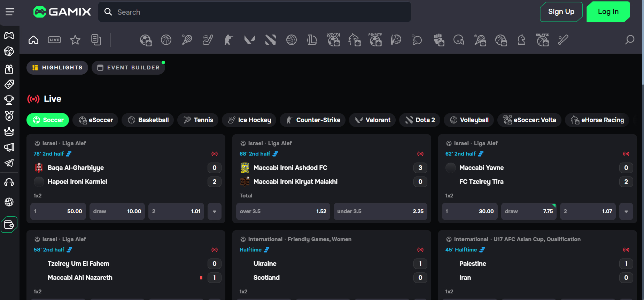This screenshot has width=644, height=300.
Task: Switch to the Highlights tab
Action: point(57,68)
